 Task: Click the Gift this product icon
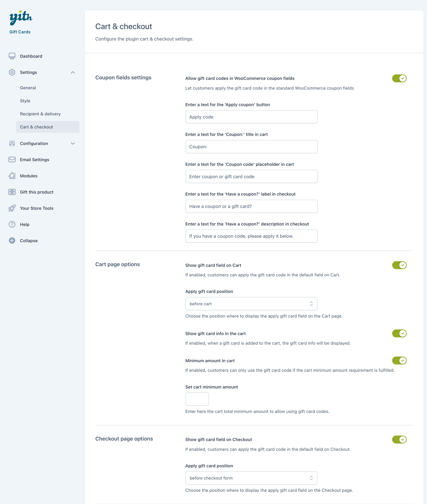click(12, 192)
